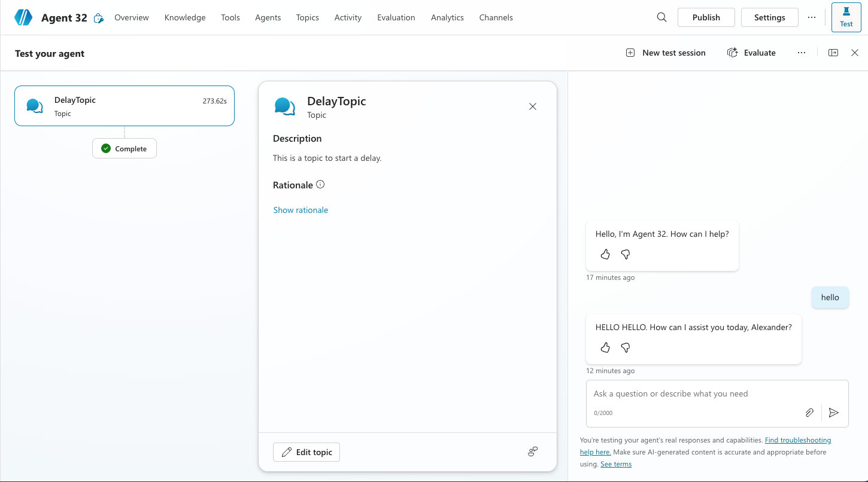Close the DelayTopic details card
Screen dimensions: 868x482
533,106
